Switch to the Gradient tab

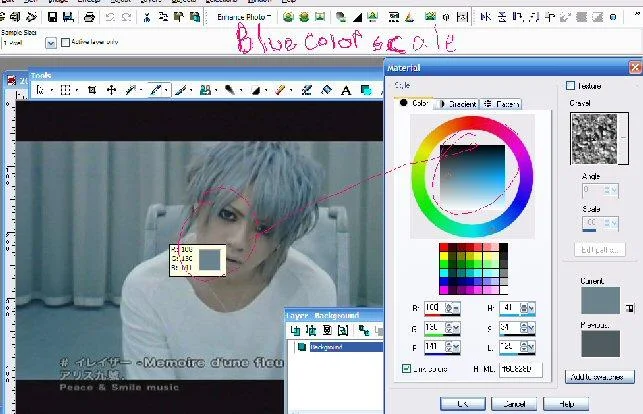[x=456, y=104]
